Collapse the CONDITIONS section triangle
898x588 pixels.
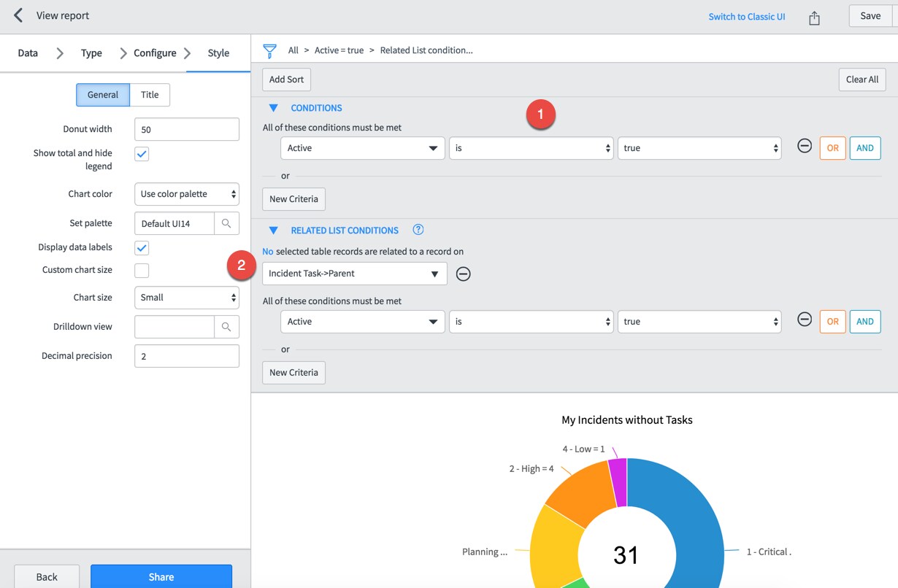pyautogui.click(x=274, y=107)
